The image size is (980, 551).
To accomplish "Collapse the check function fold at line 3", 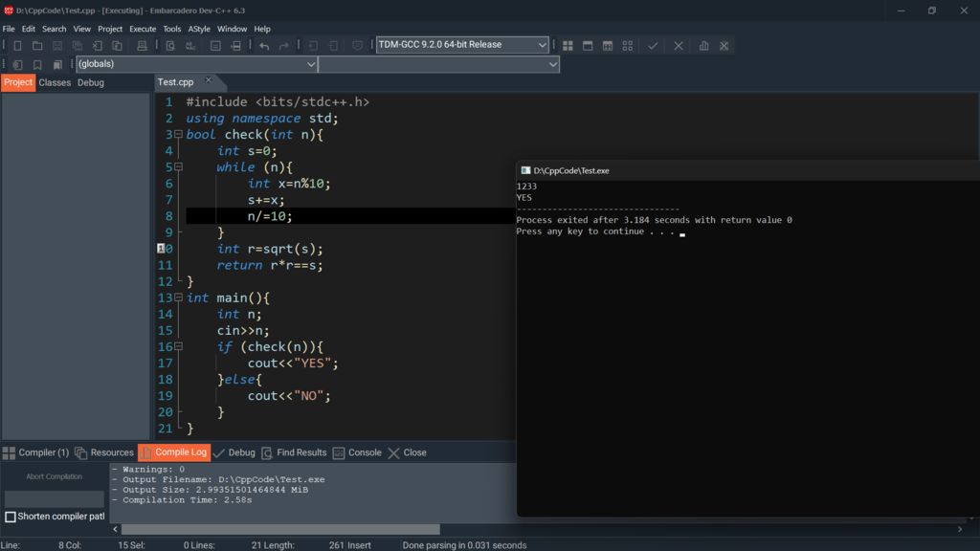I will (x=178, y=134).
